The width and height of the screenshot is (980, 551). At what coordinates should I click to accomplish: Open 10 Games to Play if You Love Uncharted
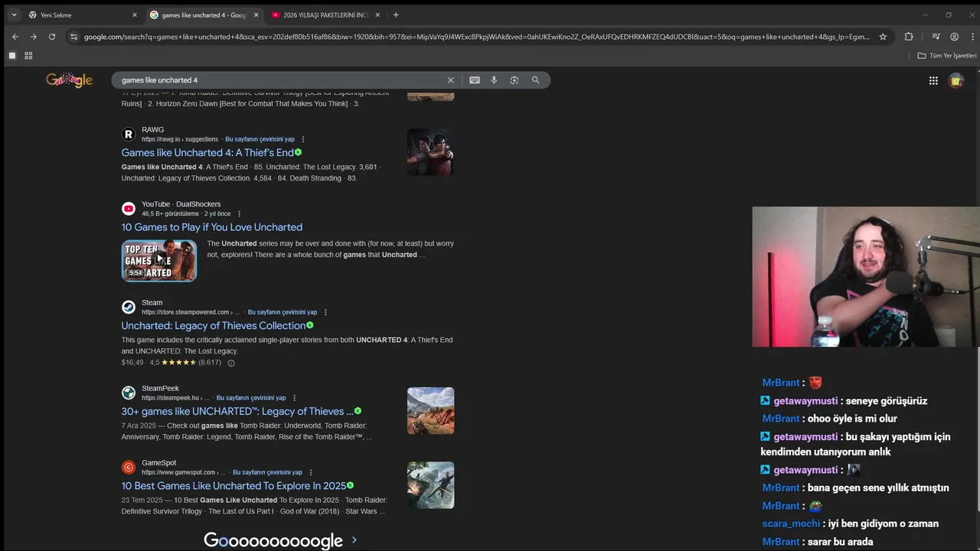click(x=211, y=227)
